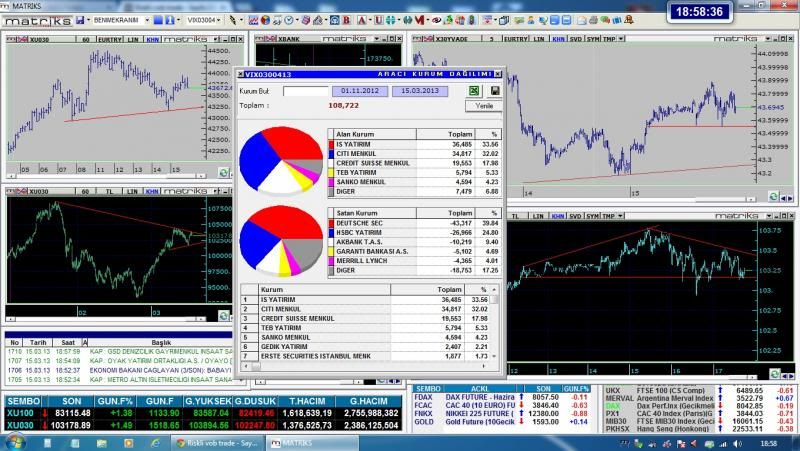The width and height of the screenshot is (800, 451).
Task: Select XU100 row in the index table
Action: [x=204, y=413]
